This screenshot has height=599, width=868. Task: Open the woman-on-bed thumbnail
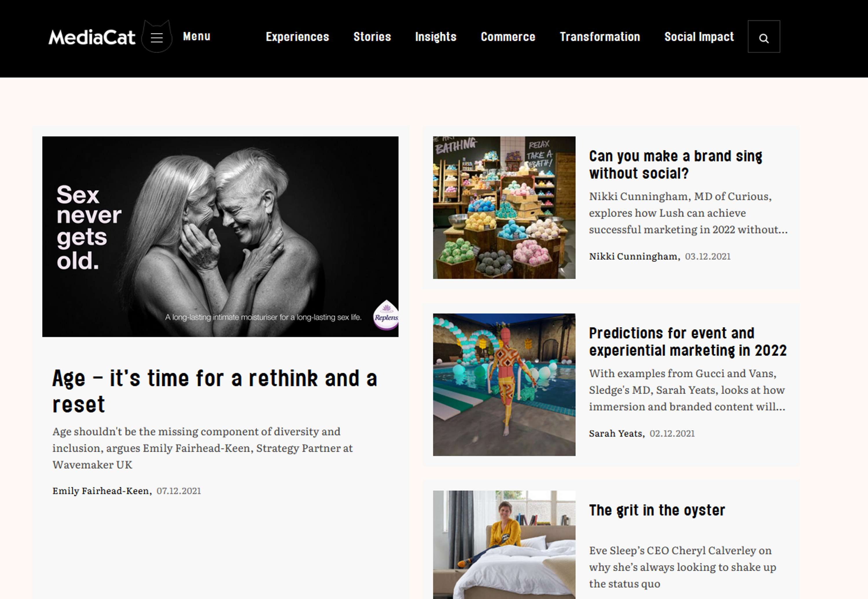504,545
